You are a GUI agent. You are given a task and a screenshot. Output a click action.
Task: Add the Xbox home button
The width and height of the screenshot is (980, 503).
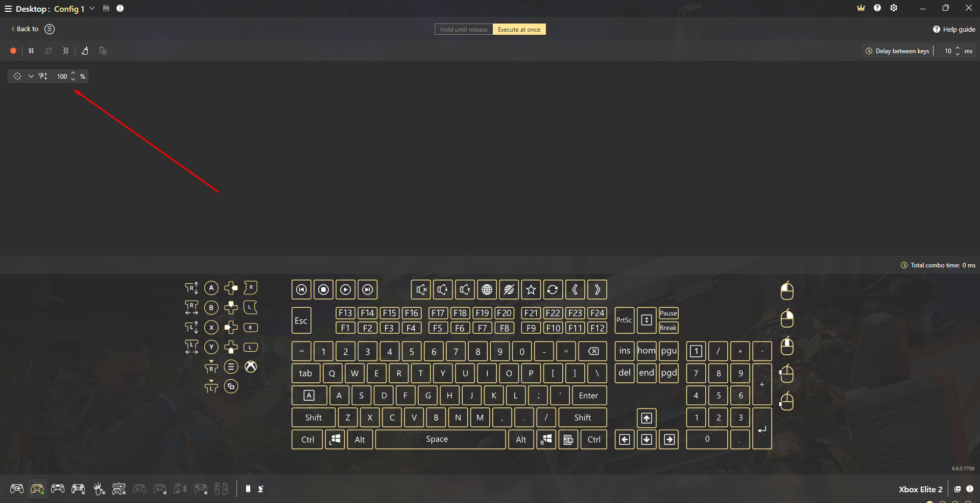tap(251, 367)
